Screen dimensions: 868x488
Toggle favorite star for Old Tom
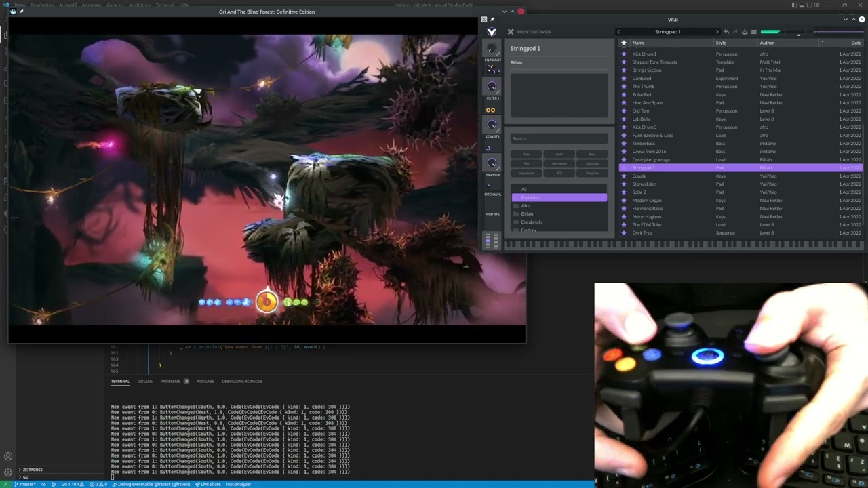[x=624, y=111]
